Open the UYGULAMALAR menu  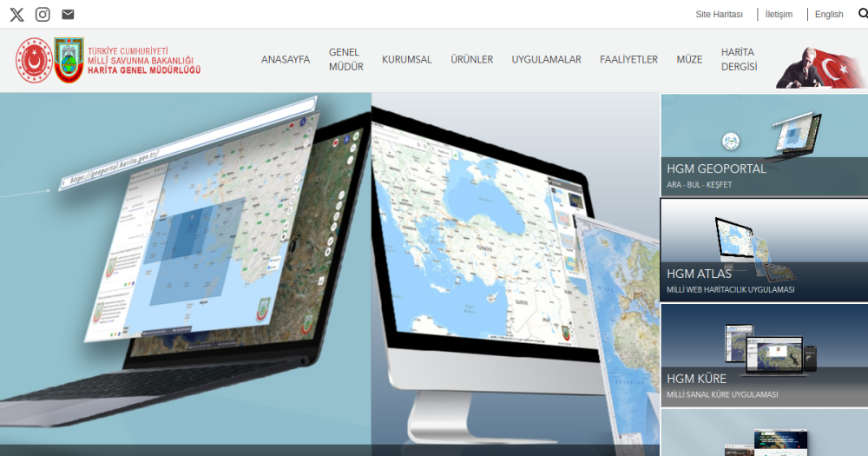[546, 59]
